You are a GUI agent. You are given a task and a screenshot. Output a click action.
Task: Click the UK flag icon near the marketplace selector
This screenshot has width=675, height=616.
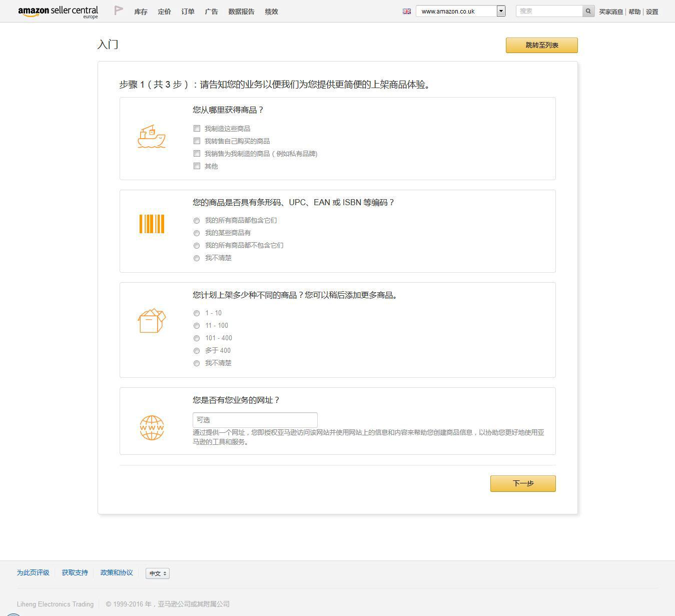pos(407,11)
